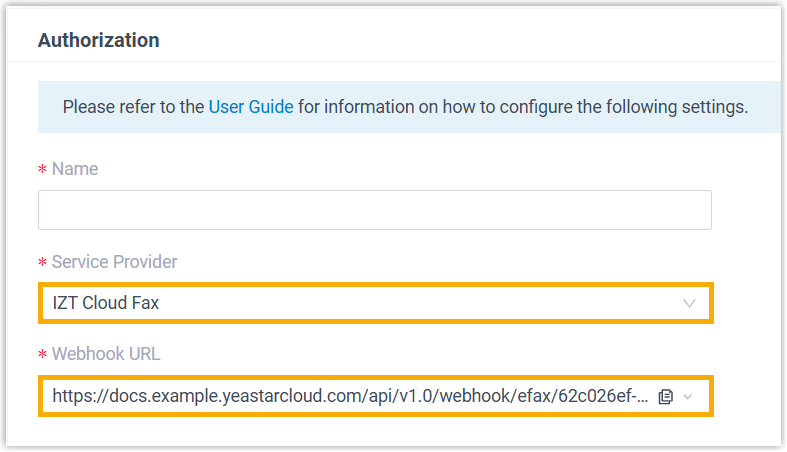The width and height of the screenshot is (787, 452).
Task: Click the red asterisk beside Name
Action: pos(43,171)
